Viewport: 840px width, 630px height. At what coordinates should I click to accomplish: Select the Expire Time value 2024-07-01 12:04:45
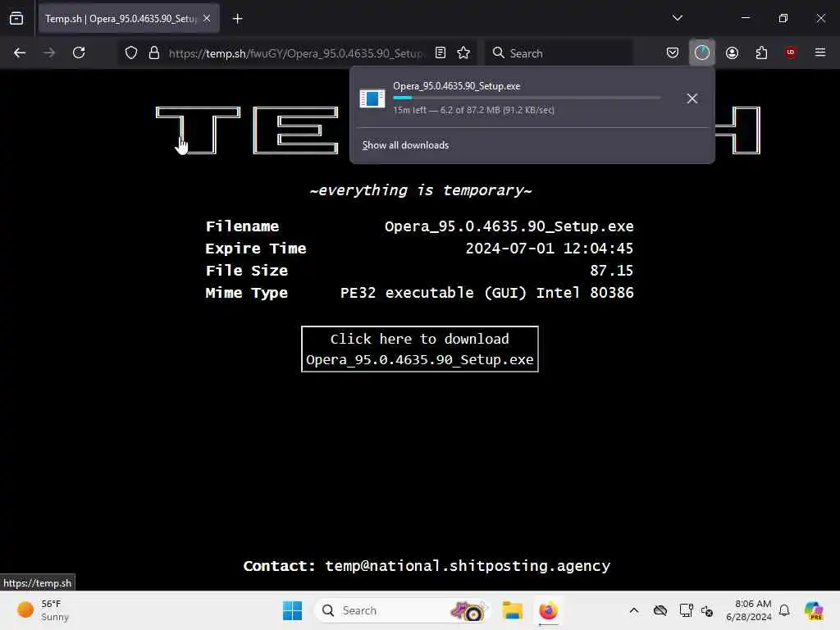click(x=549, y=249)
